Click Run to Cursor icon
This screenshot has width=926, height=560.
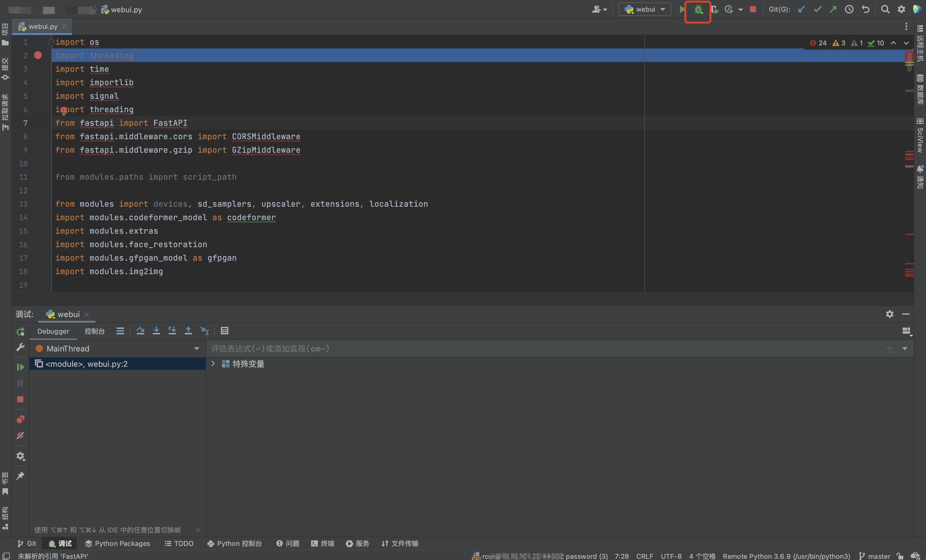click(204, 331)
